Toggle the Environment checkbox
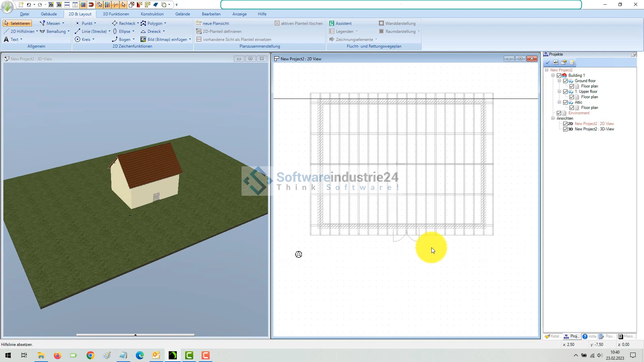644x362 pixels. (559, 113)
